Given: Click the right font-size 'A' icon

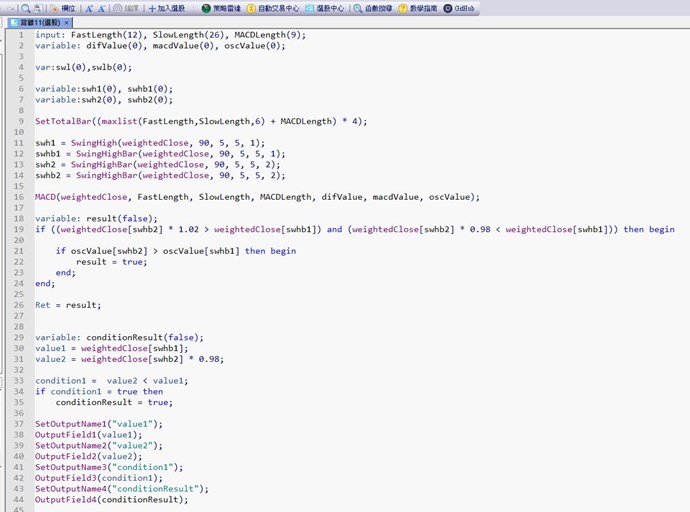Looking at the screenshot, I should [101, 8].
